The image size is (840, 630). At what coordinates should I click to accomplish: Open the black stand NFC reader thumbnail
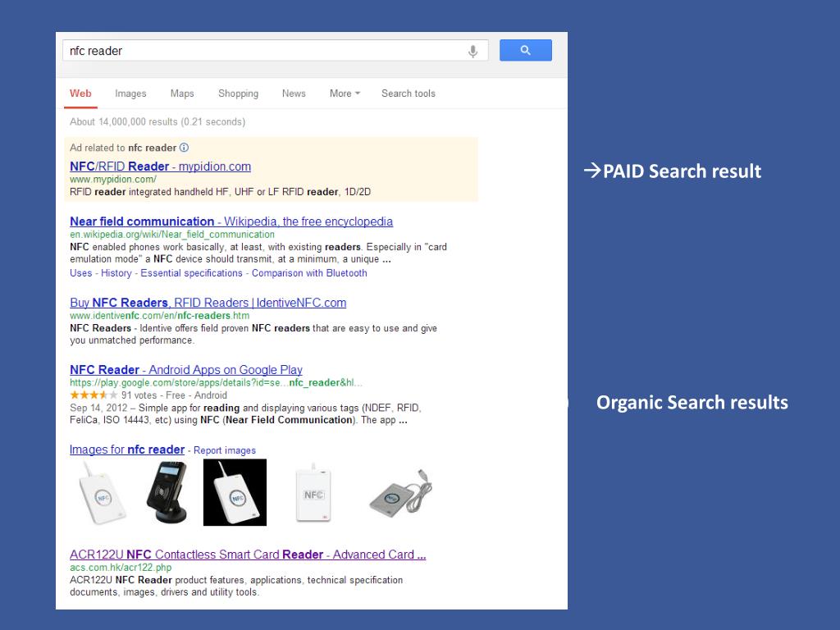(167, 492)
